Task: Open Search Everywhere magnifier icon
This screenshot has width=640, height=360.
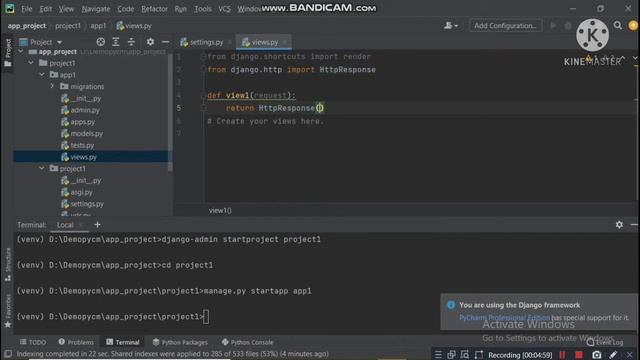Action: click(x=618, y=25)
